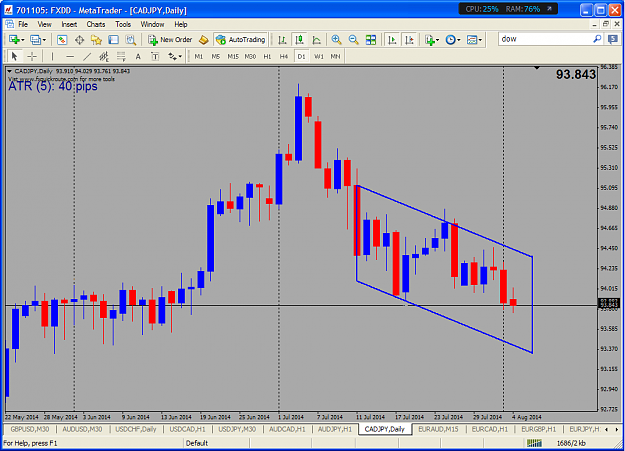Open the Market Watch window icon
This screenshot has width=625, height=451.
coord(62,39)
